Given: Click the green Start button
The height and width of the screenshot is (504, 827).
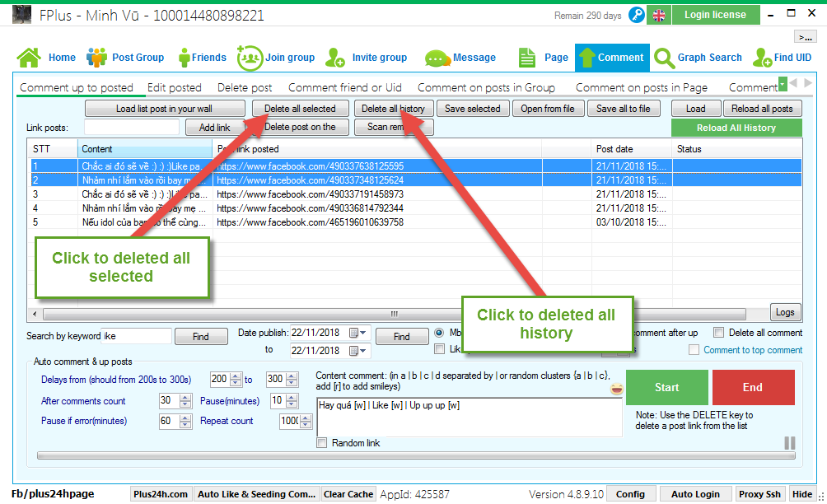Looking at the screenshot, I should pos(667,388).
